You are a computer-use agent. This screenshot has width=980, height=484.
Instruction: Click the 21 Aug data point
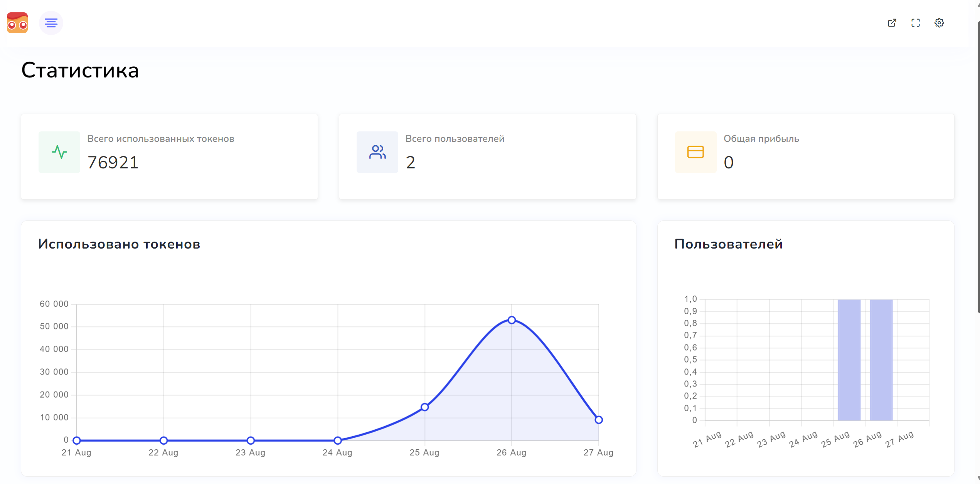tap(77, 440)
